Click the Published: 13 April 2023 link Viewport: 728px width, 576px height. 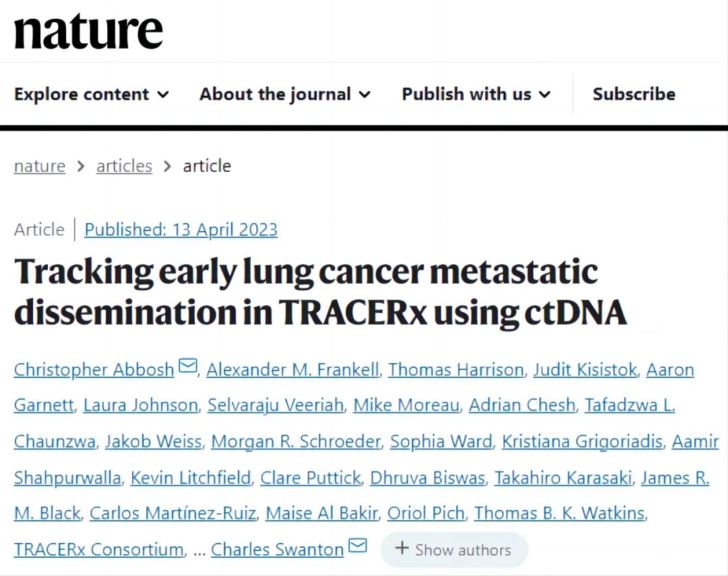[x=181, y=230]
